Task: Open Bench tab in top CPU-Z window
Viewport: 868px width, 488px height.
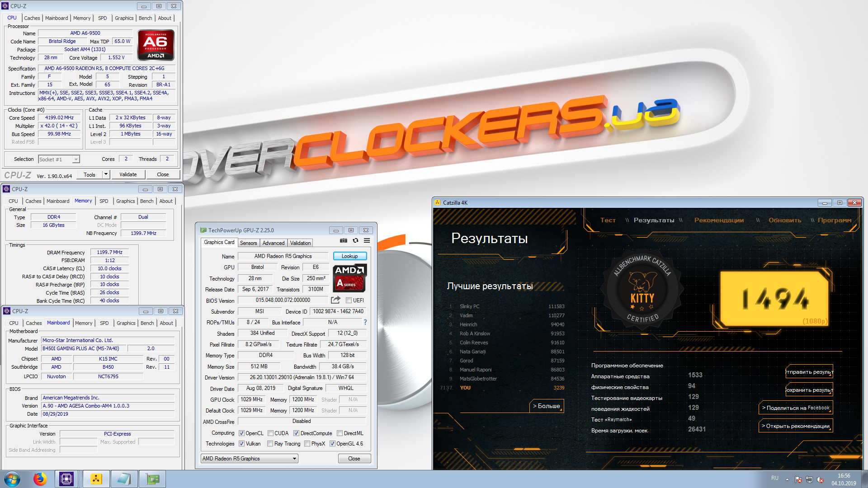Action: click(x=145, y=18)
